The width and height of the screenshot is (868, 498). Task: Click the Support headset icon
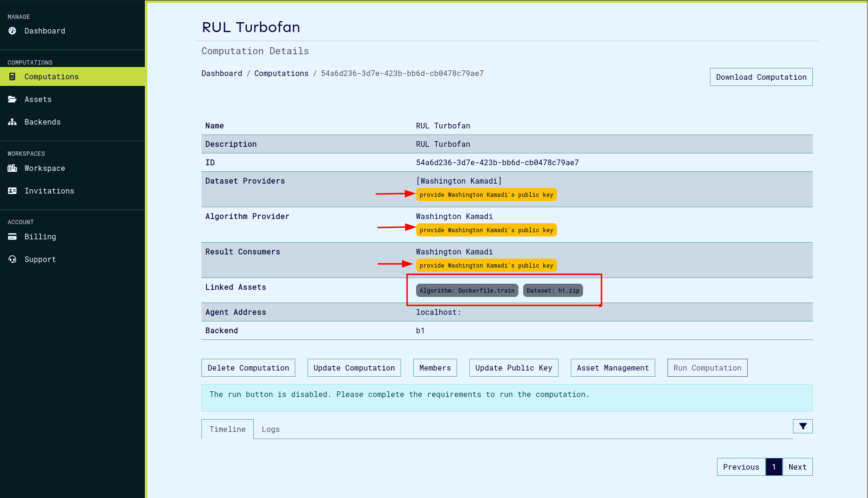pyautogui.click(x=12, y=259)
